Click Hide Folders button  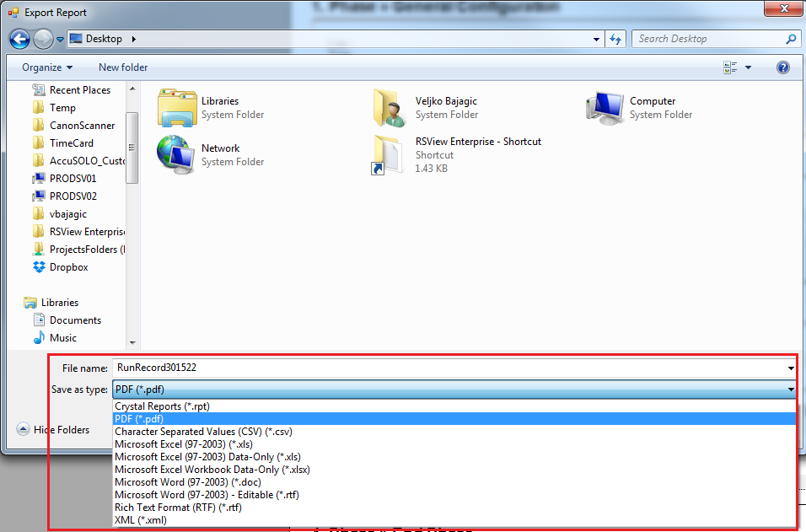(x=53, y=430)
